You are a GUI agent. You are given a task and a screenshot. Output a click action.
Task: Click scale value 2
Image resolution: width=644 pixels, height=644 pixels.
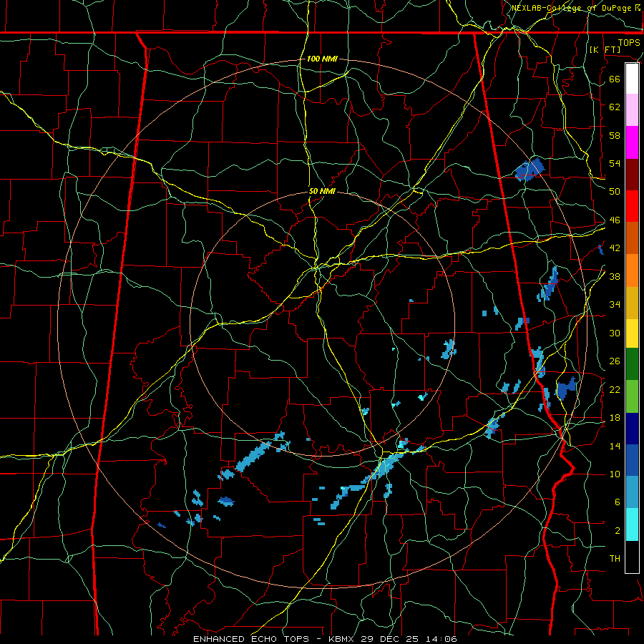(618, 531)
